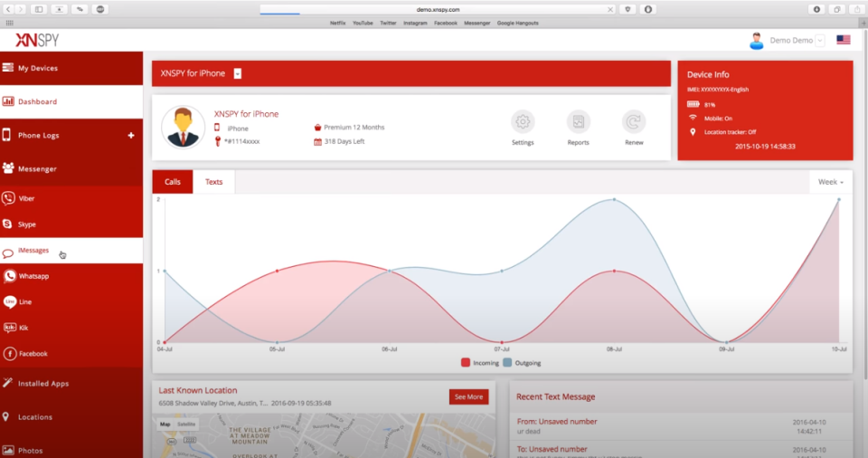Select Dashboard in sidebar
868x458 pixels.
71,101
